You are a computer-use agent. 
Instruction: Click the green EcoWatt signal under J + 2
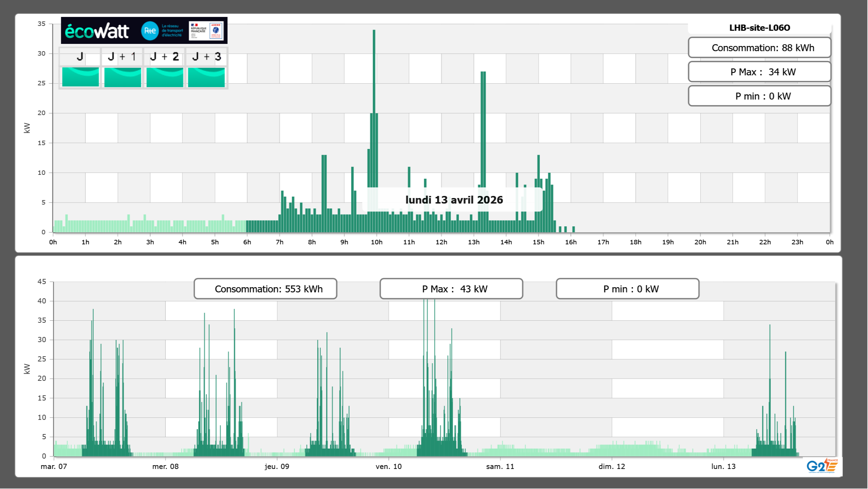[165, 77]
